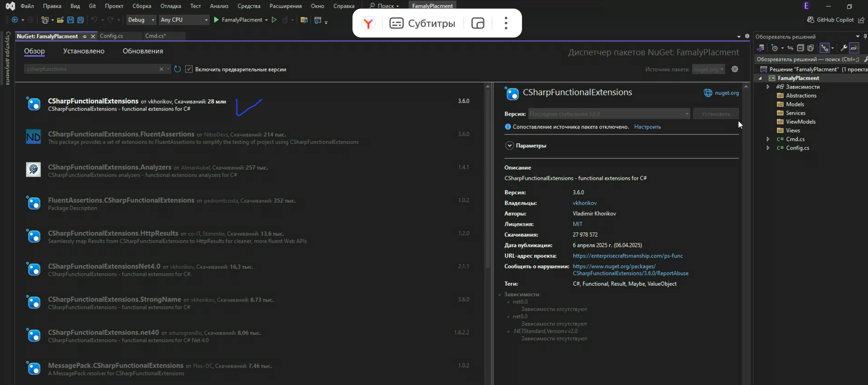Expand the Параметры section
The width and height of the screenshot is (868, 385).
(x=510, y=146)
